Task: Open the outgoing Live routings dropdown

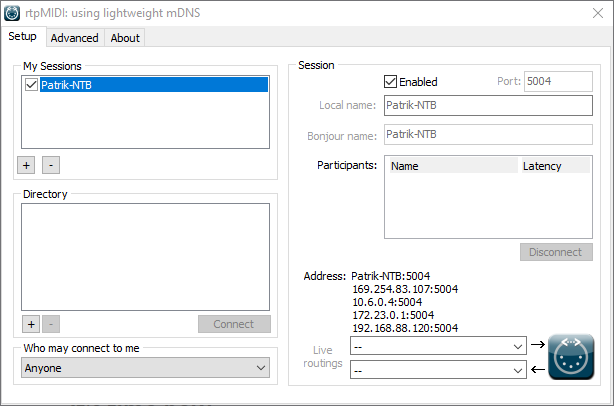Action: tap(438, 346)
